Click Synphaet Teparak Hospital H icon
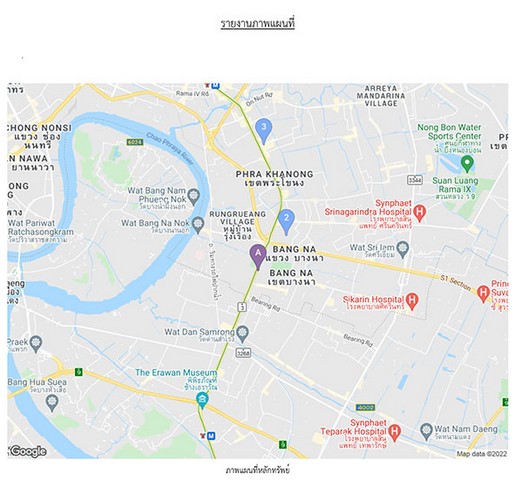 (395, 433)
